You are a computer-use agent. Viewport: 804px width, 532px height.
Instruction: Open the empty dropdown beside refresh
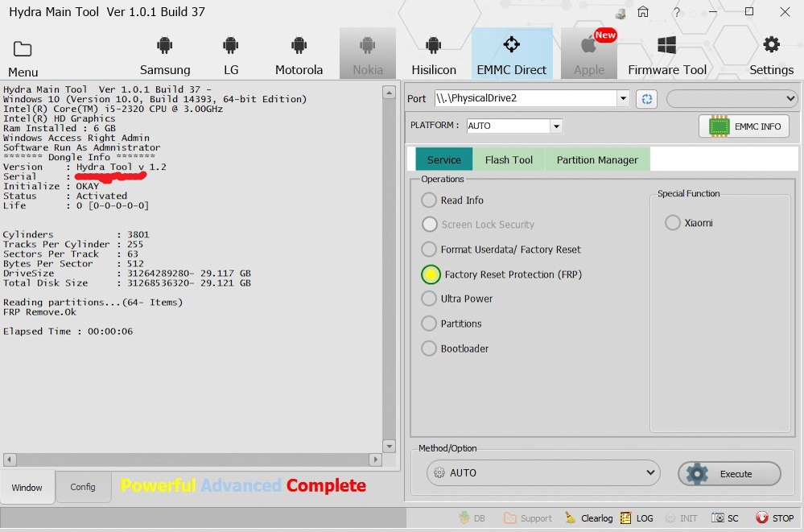732,98
